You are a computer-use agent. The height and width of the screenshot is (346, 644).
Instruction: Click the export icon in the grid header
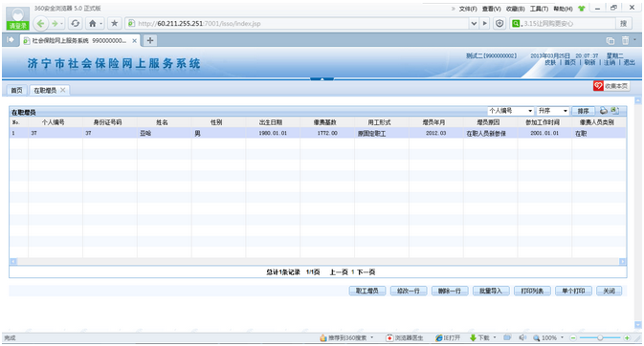pos(614,111)
